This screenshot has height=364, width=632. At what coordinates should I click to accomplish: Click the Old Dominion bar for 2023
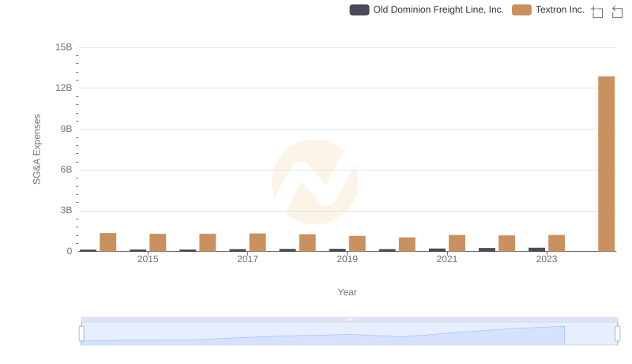coord(536,250)
